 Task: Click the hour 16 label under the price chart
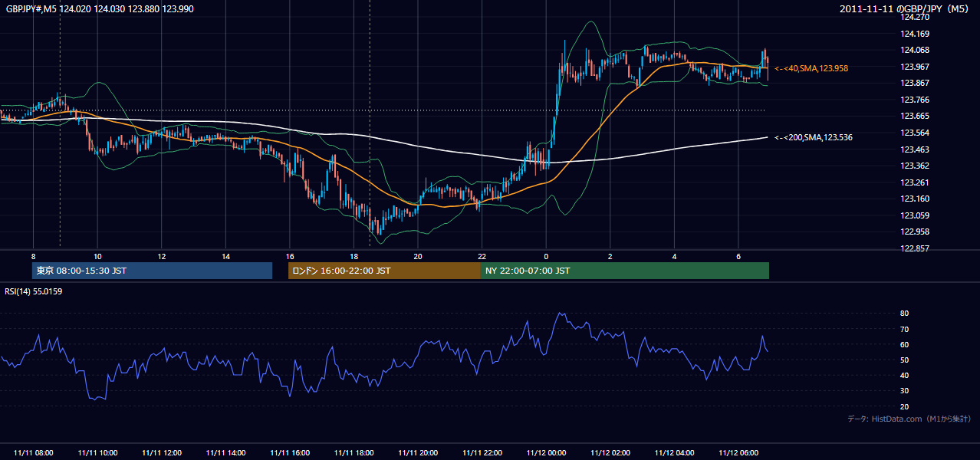tap(290, 257)
